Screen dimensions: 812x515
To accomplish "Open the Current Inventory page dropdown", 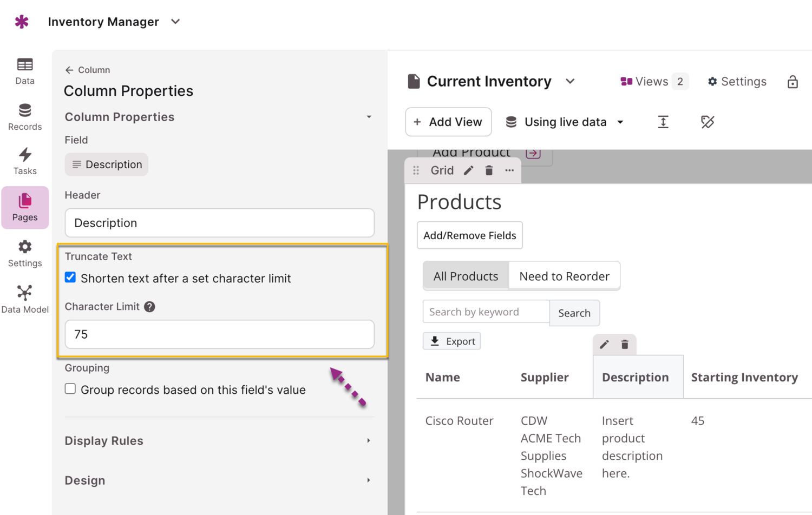I will click(x=570, y=82).
